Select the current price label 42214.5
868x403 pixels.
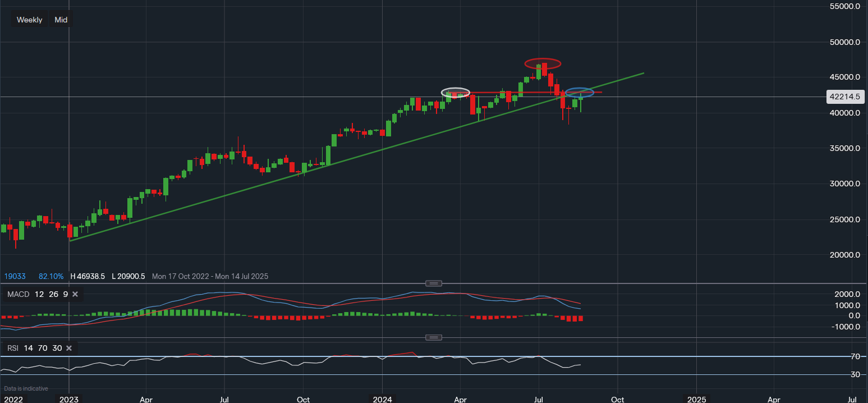pyautogui.click(x=845, y=97)
